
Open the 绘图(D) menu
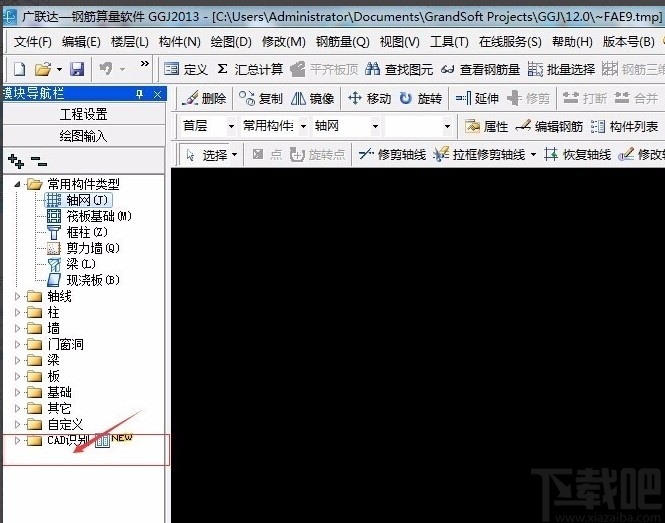[x=231, y=42]
